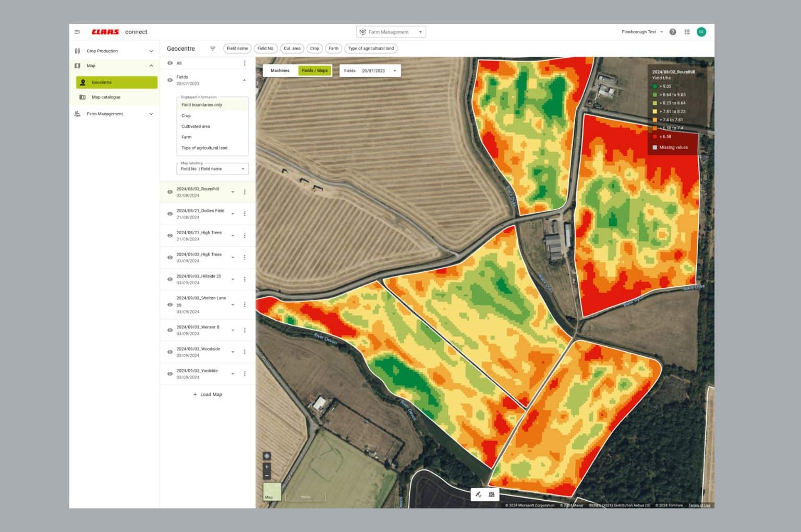Click the Geocentre filter icon
This screenshot has width=801, height=532.
pyautogui.click(x=213, y=49)
